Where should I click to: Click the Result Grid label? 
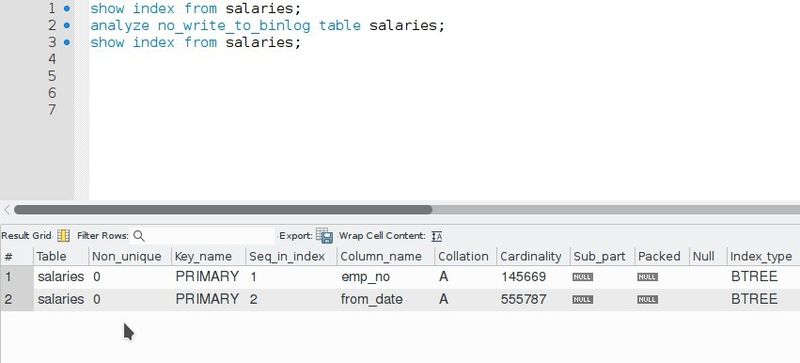tap(27, 235)
